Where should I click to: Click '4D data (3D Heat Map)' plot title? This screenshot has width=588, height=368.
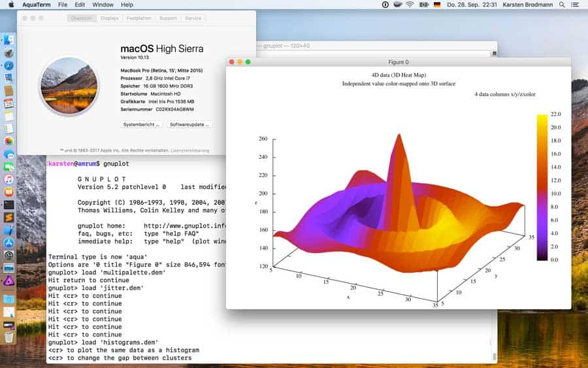399,75
